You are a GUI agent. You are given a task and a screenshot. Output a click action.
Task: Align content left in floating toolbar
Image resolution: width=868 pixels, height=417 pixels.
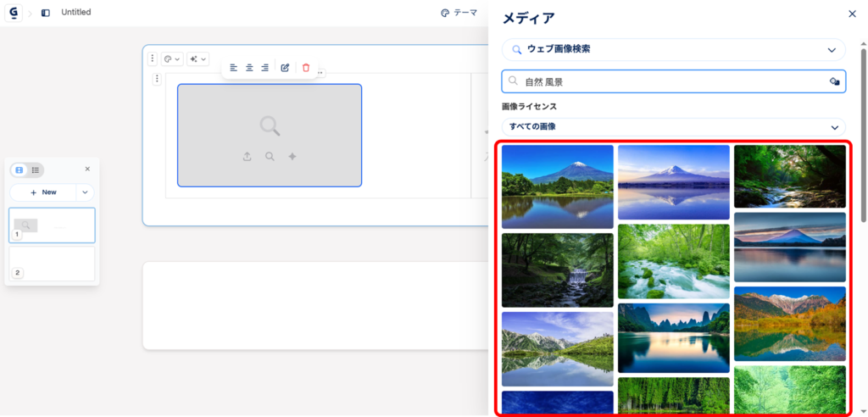[234, 68]
